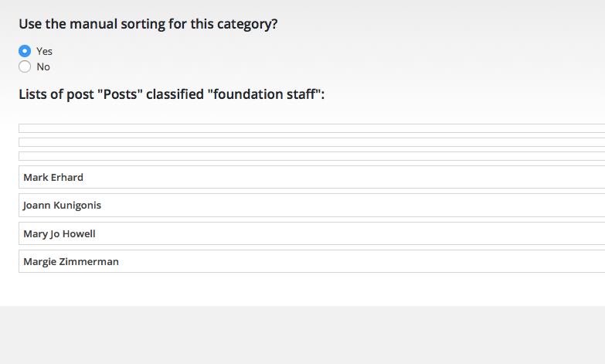Click the second empty row in the list
Viewport: 605px width, 364px height.
coord(309,142)
